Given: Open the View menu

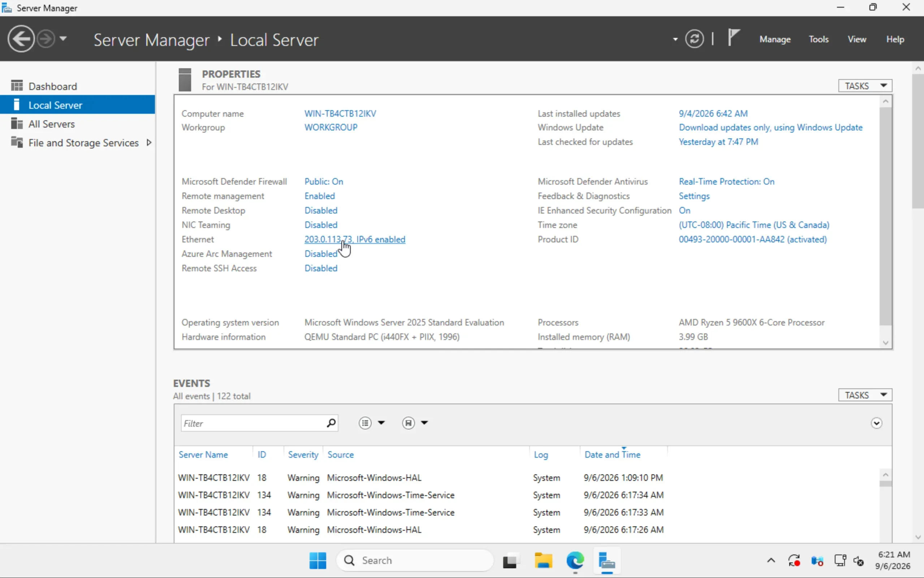Looking at the screenshot, I should (x=857, y=39).
